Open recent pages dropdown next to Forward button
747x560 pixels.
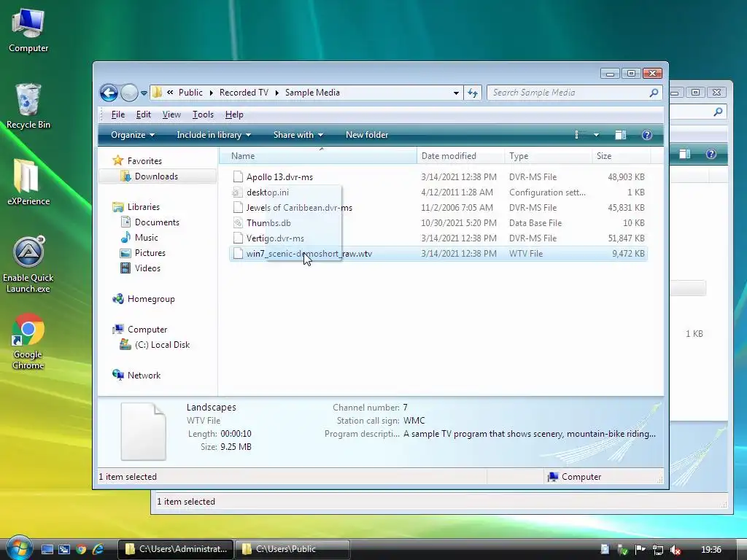pos(144,93)
